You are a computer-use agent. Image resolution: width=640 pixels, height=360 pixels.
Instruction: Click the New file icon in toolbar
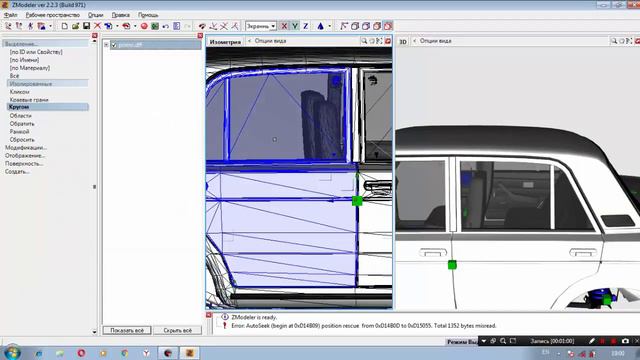click(64, 26)
